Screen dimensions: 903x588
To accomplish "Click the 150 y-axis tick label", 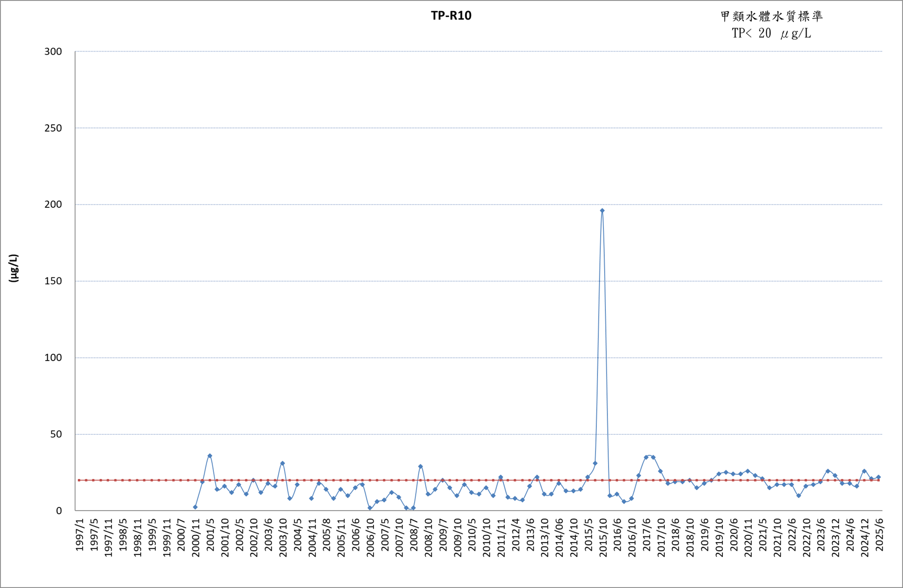I will 53,281.
